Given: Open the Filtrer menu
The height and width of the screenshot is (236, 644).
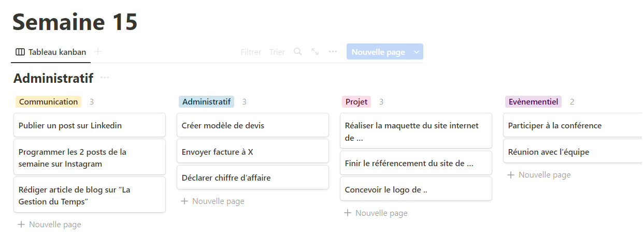Looking at the screenshot, I should pos(251,52).
